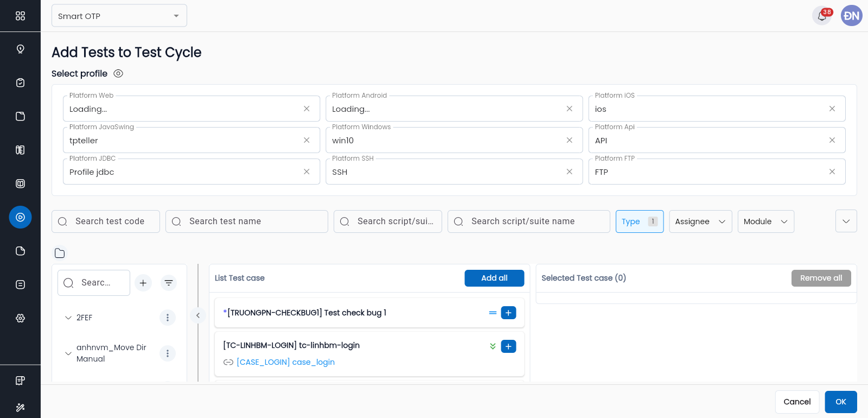Click the plus icon beside the folder search
Screen dimensions: 868x418
point(143,283)
